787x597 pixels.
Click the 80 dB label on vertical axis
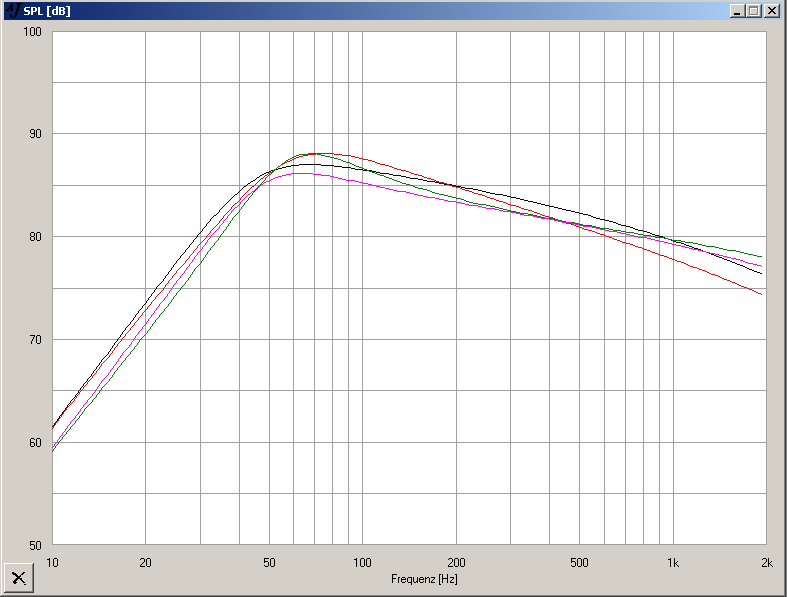tap(34, 237)
